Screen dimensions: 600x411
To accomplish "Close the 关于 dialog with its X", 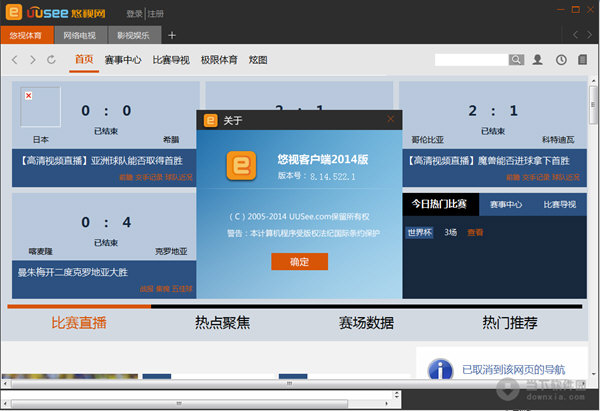I will point(391,119).
